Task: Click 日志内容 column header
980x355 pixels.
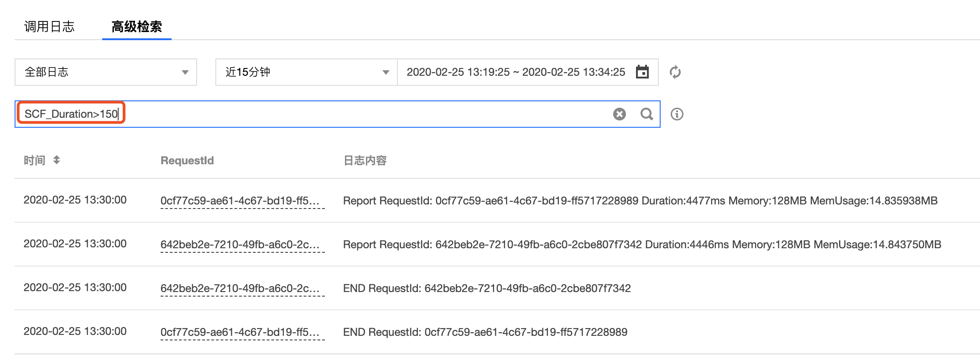Action: 365,161
